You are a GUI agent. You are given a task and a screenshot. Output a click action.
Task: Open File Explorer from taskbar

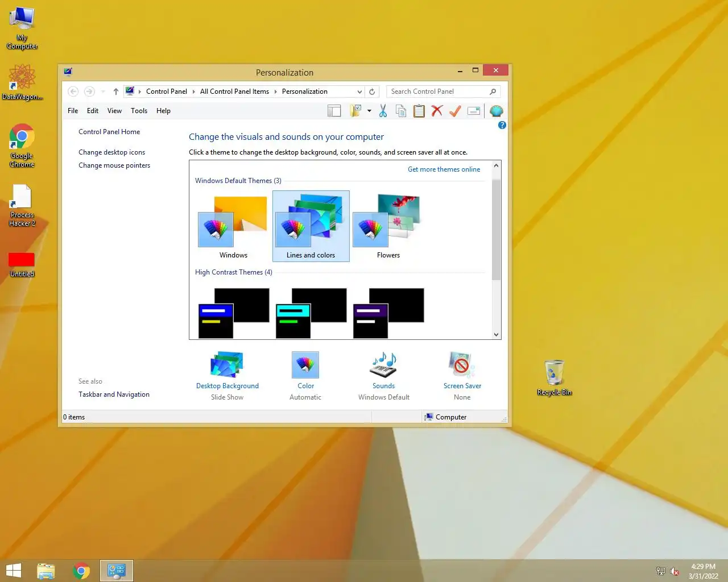[46, 571]
